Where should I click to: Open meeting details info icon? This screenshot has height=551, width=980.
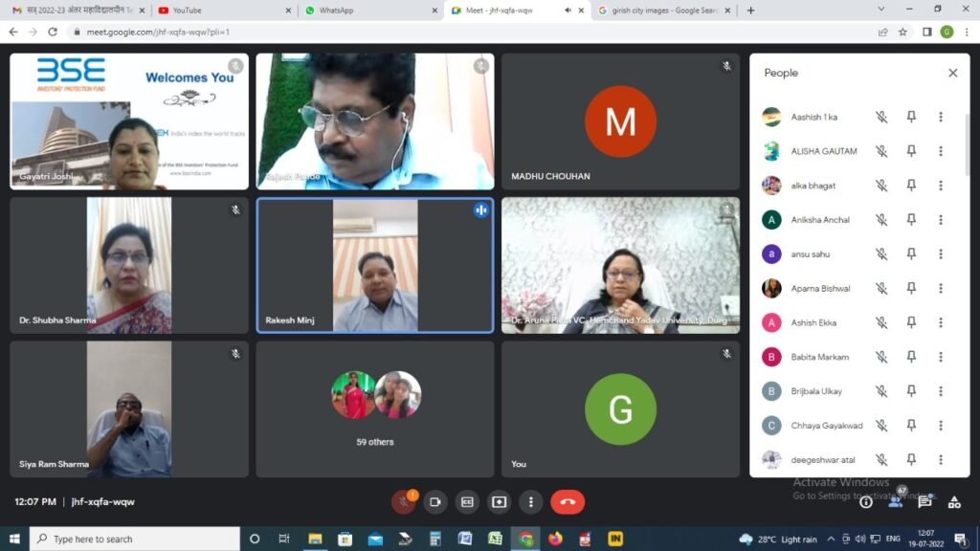pos(865,502)
